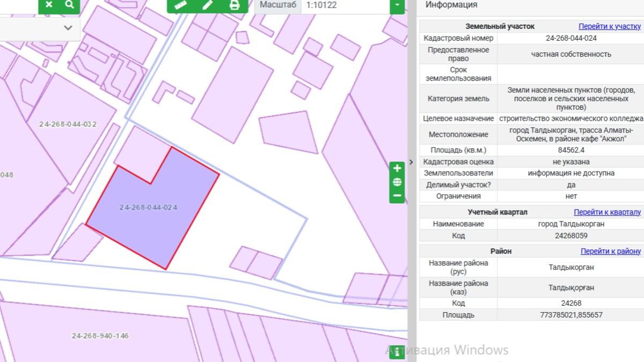The height and width of the screenshot is (362, 644).
Task: Expand the search panel chevron dropdown
Action: pyautogui.click(x=68, y=28)
